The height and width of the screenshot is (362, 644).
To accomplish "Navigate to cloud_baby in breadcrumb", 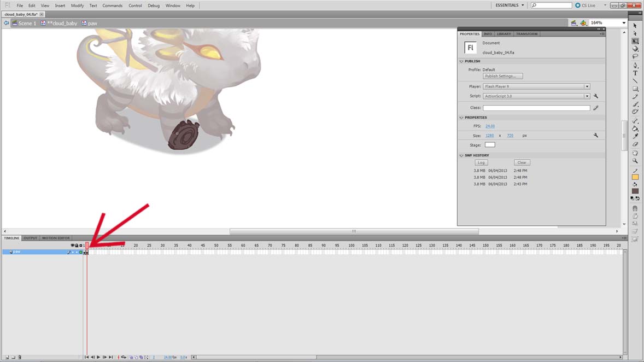I will tap(59, 24).
